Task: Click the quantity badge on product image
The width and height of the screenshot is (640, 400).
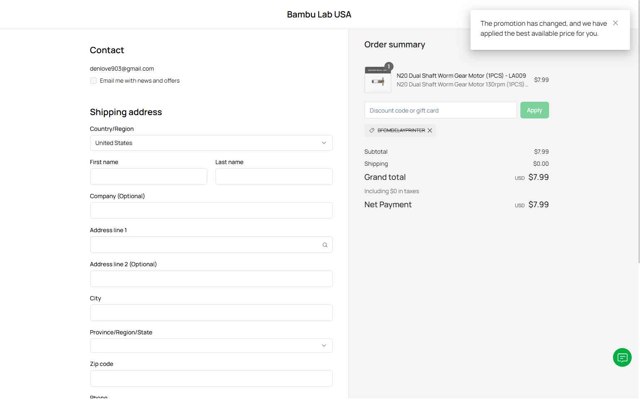Action: pyautogui.click(x=388, y=67)
